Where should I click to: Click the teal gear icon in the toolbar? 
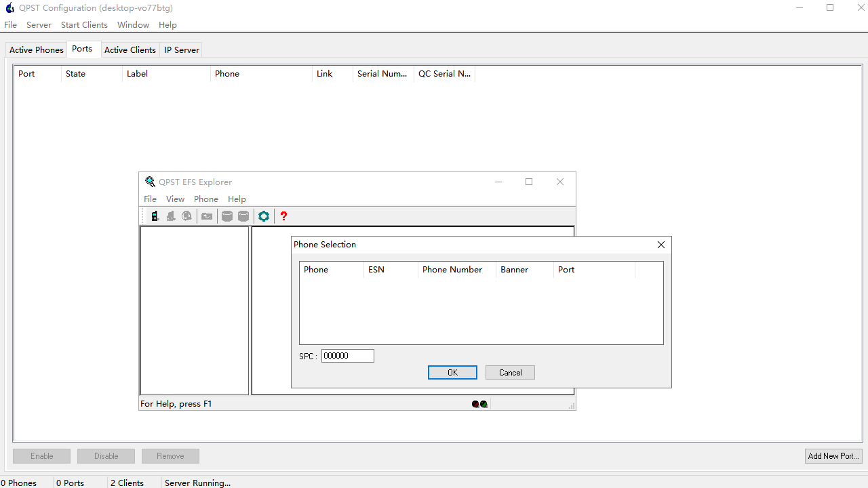pos(264,216)
